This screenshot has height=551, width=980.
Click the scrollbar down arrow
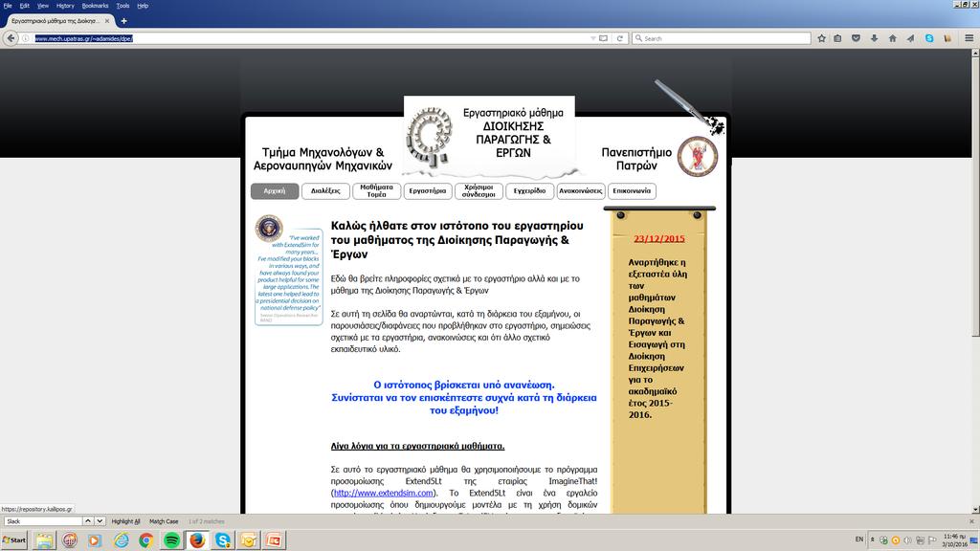pos(975,509)
